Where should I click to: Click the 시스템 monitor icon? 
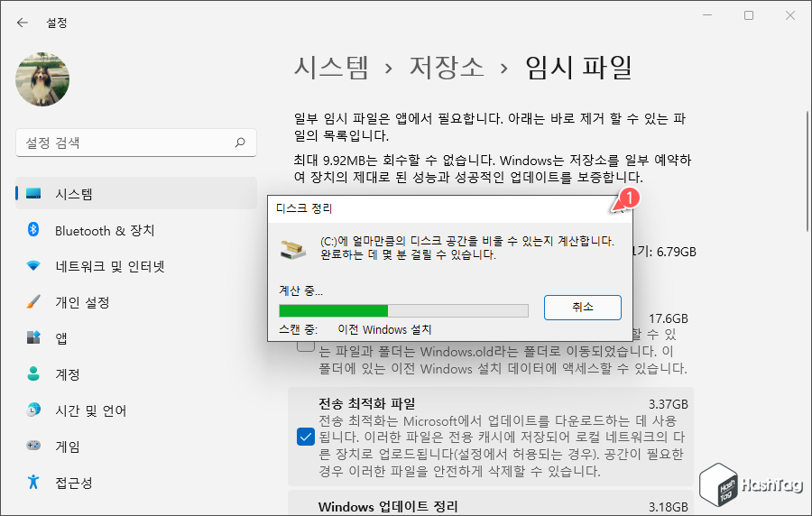(33, 194)
